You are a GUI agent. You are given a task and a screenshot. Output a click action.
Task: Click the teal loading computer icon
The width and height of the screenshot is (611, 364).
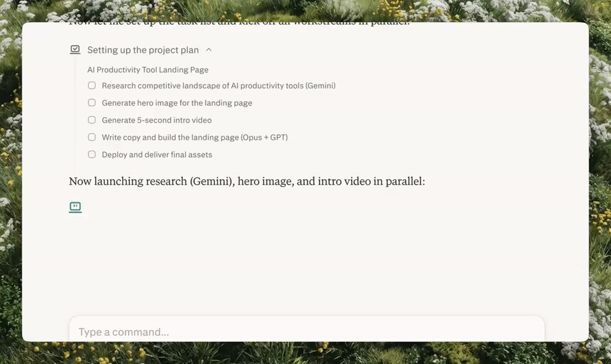tap(75, 207)
